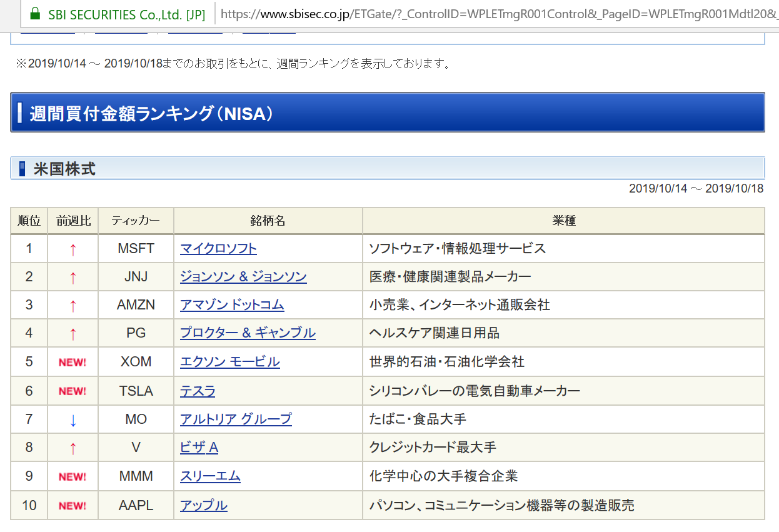779x532 pixels.
Task: Open the ビザ A stock link
Action: [199, 448]
